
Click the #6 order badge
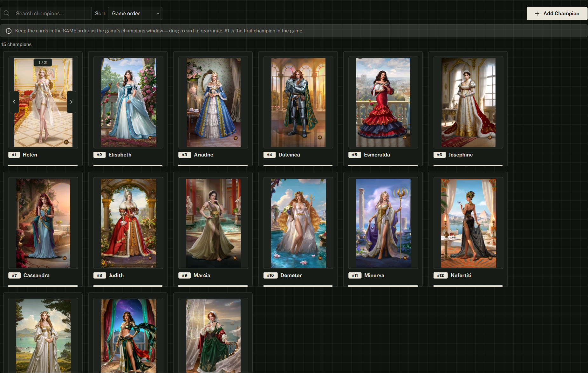pyautogui.click(x=440, y=155)
